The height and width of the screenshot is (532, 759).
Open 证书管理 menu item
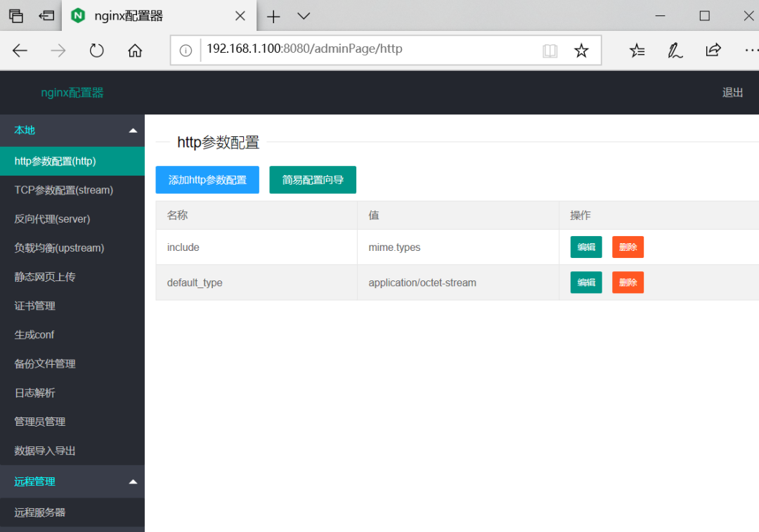coord(72,306)
